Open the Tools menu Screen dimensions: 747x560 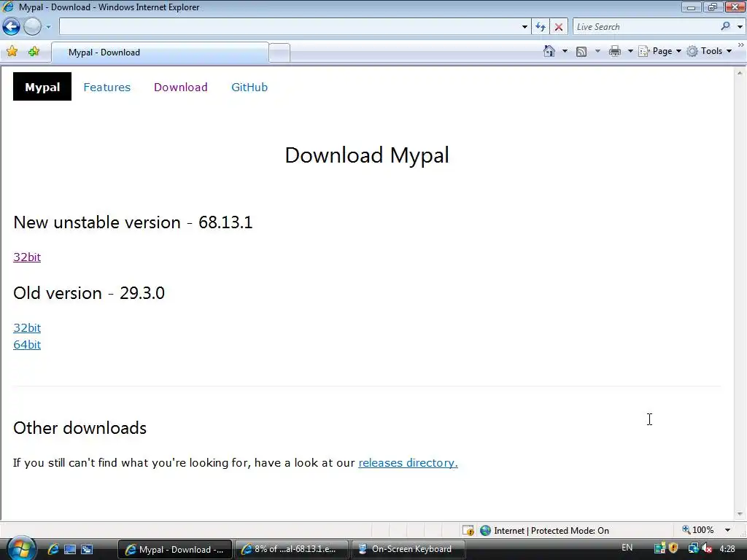(709, 51)
